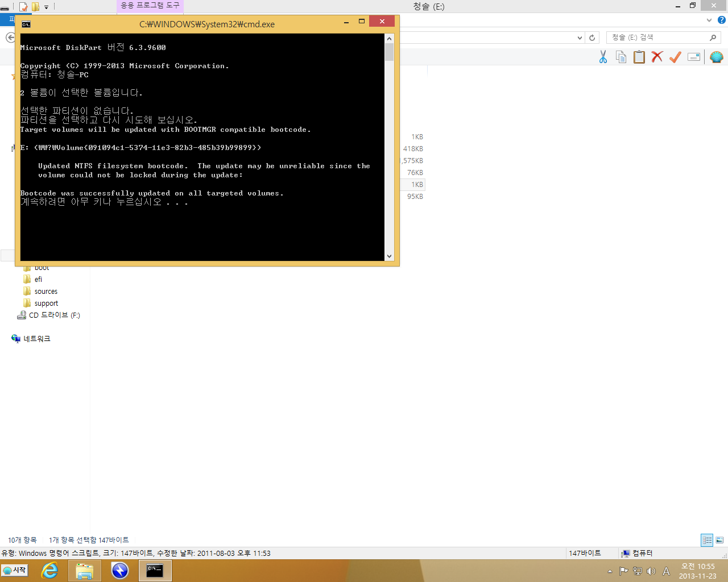Click the magnifier icon in search box
728x582 pixels.
tap(713, 38)
